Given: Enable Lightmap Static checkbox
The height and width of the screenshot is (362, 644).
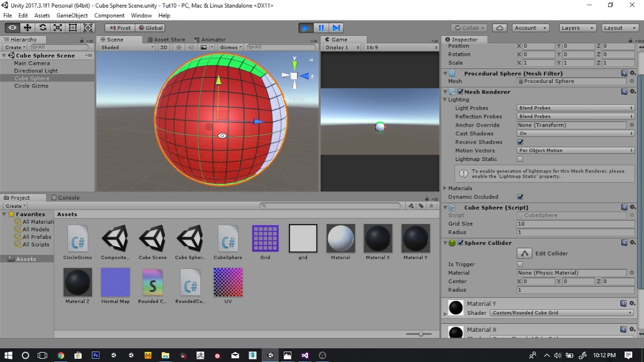Looking at the screenshot, I should [x=520, y=159].
